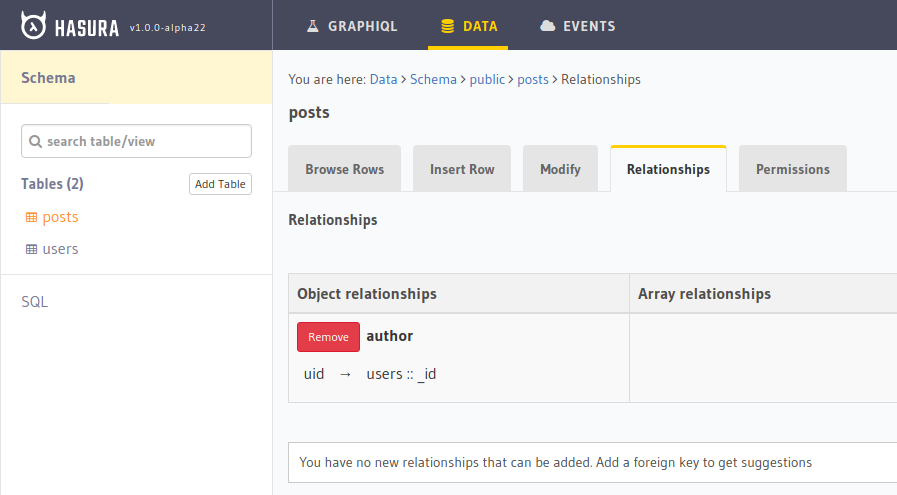The image size is (897, 495).
Task: Open the SQL sidebar link
Action: [34, 302]
